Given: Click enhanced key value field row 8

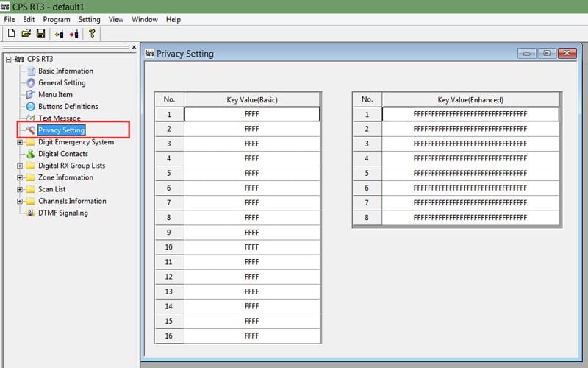Looking at the screenshot, I should [470, 217].
